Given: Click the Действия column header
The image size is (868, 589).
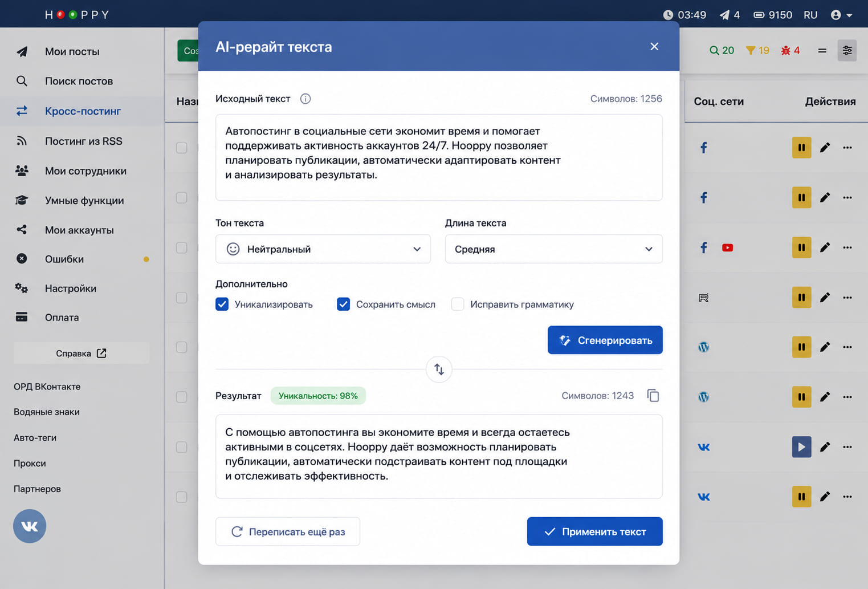Looking at the screenshot, I should (x=830, y=101).
